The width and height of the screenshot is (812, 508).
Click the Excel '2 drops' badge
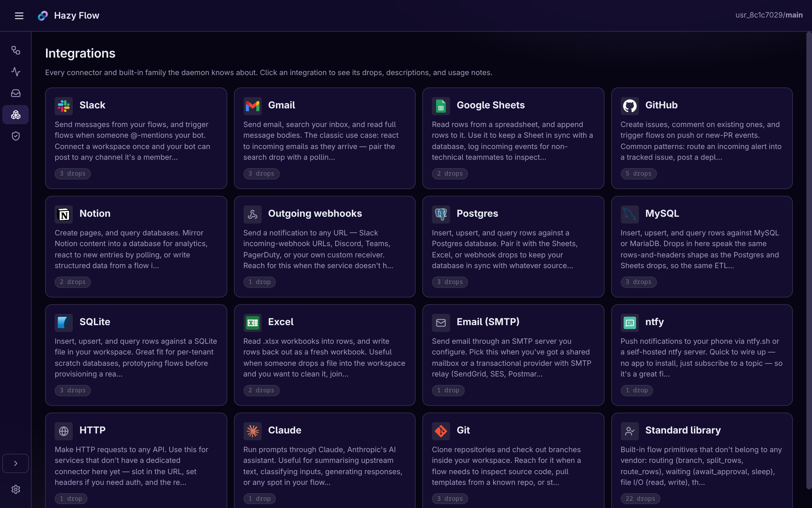(x=261, y=390)
